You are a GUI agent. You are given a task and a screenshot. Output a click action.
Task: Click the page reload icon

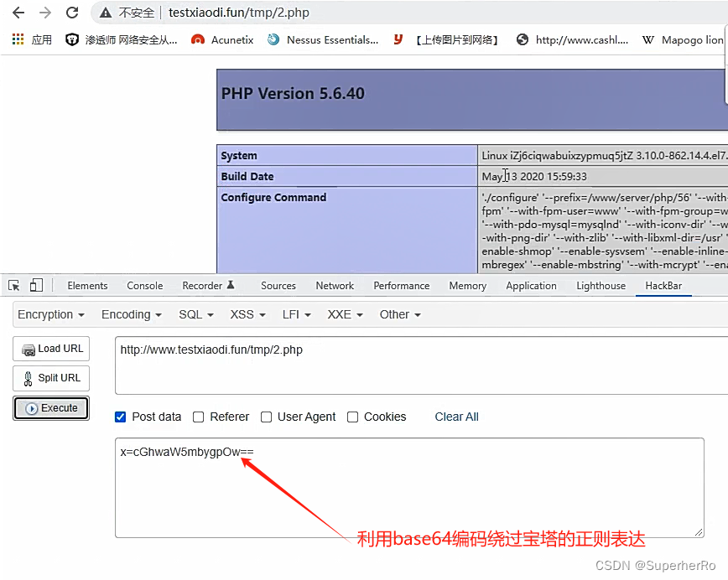[71, 12]
